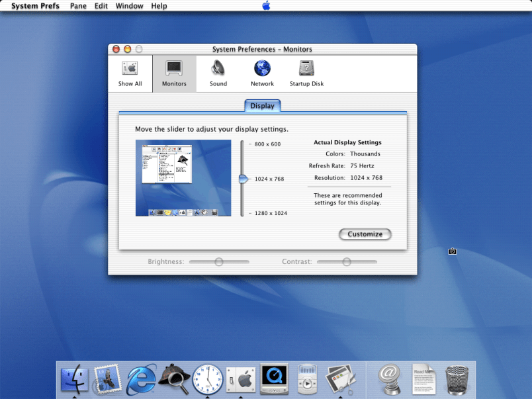Open the Show All preferences icon
532x399 pixels.
point(130,73)
